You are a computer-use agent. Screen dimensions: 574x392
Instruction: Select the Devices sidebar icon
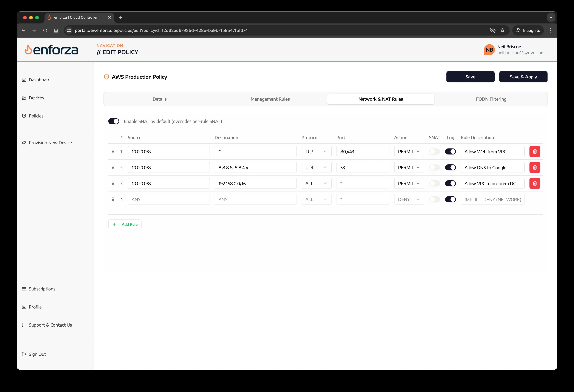24,98
